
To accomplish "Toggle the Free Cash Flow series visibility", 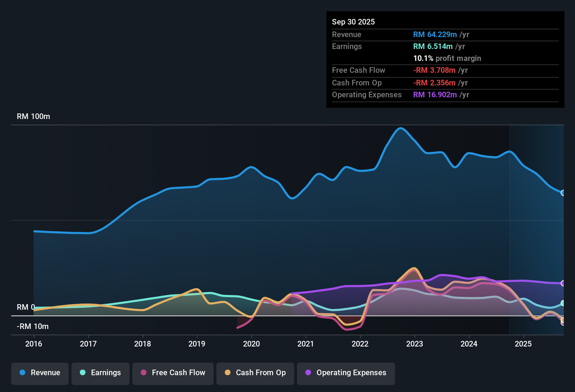I will 173,373.
